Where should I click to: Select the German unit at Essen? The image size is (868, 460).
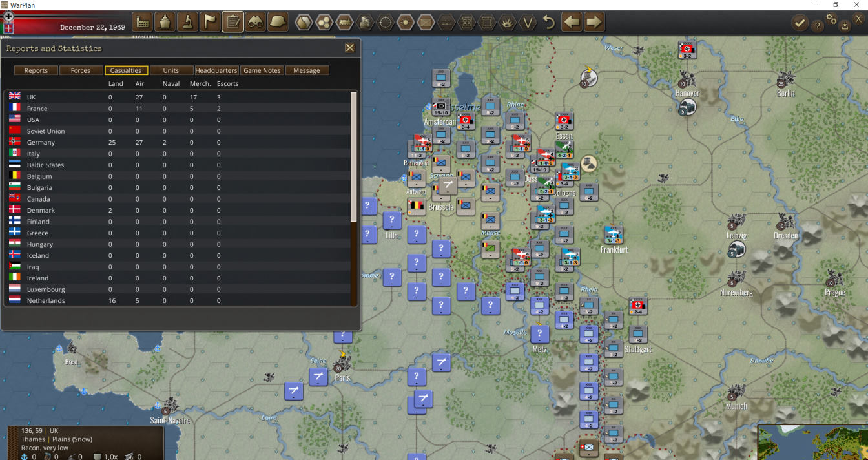coord(564,121)
